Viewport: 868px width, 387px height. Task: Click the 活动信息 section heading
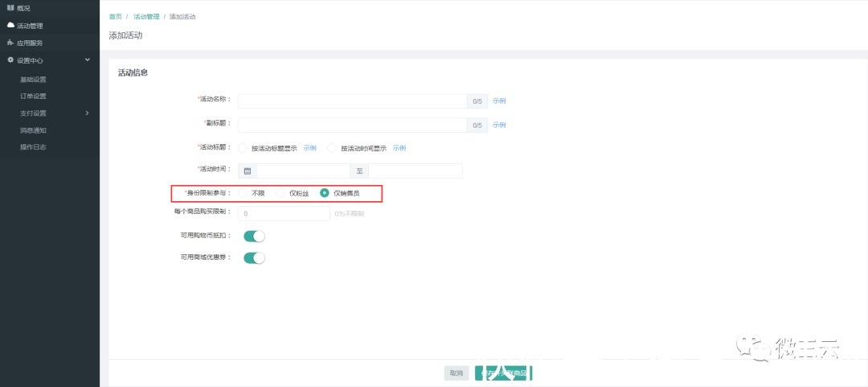coord(133,72)
